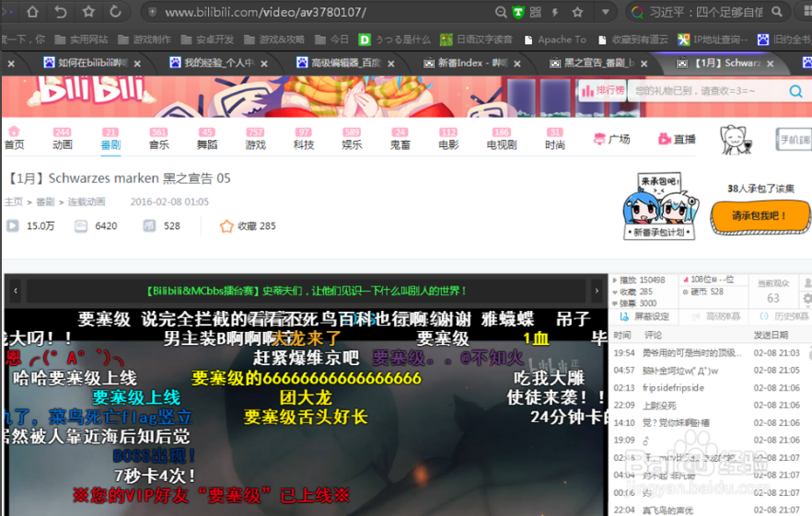Open the 鬼畜 category
Image resolution: width=812 pixels, height=516 pixels.
pyautogui.click(x=400, y=139)
